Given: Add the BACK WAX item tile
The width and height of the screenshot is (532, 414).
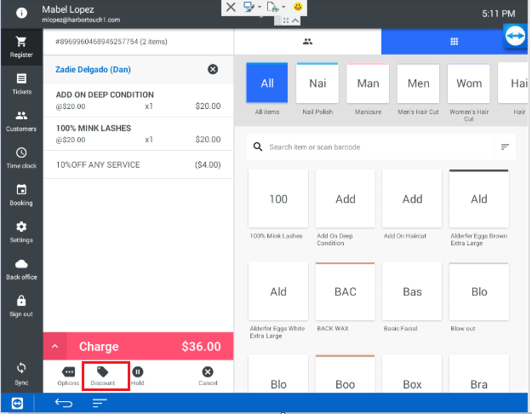Looking at the screenshot, I should [x=346, y=292].
